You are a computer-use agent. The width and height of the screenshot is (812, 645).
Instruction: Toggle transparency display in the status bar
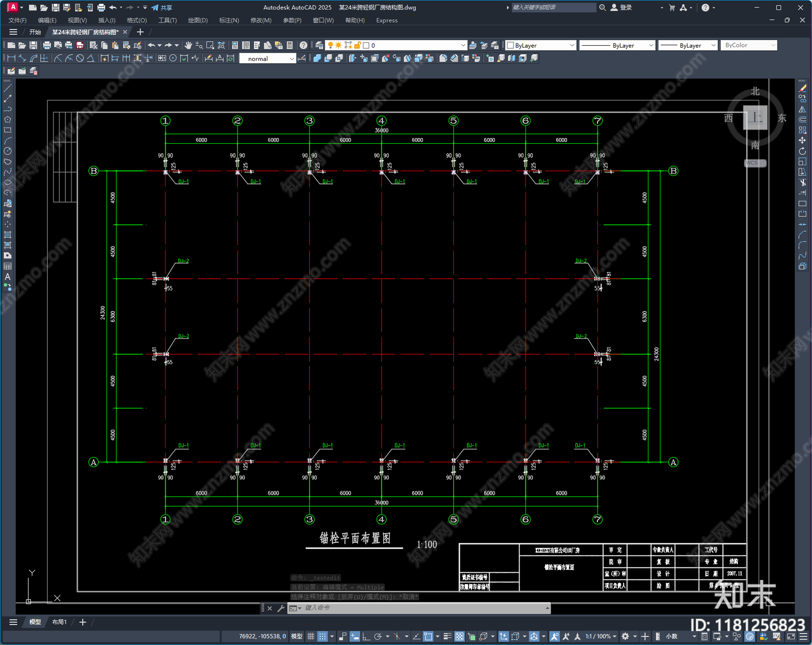coord(459,636)
